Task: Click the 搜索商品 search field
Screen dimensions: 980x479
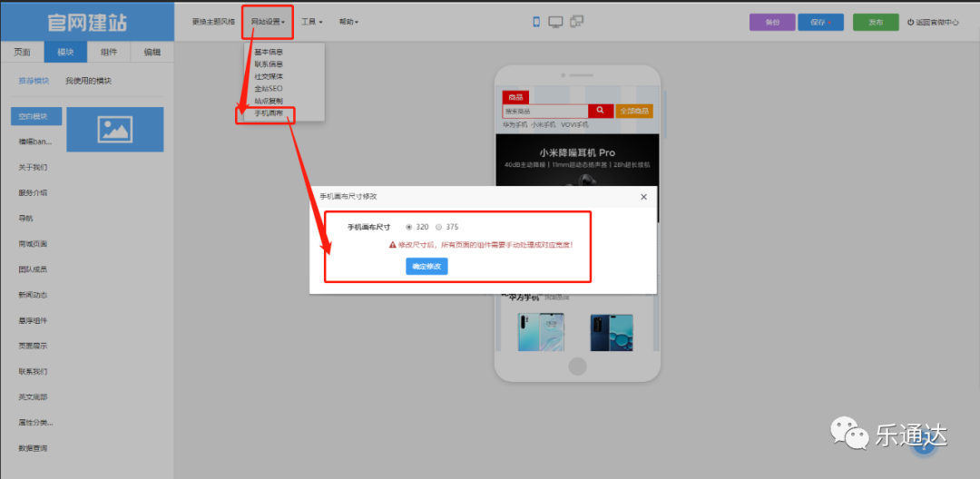Action: tap(545, 112)
